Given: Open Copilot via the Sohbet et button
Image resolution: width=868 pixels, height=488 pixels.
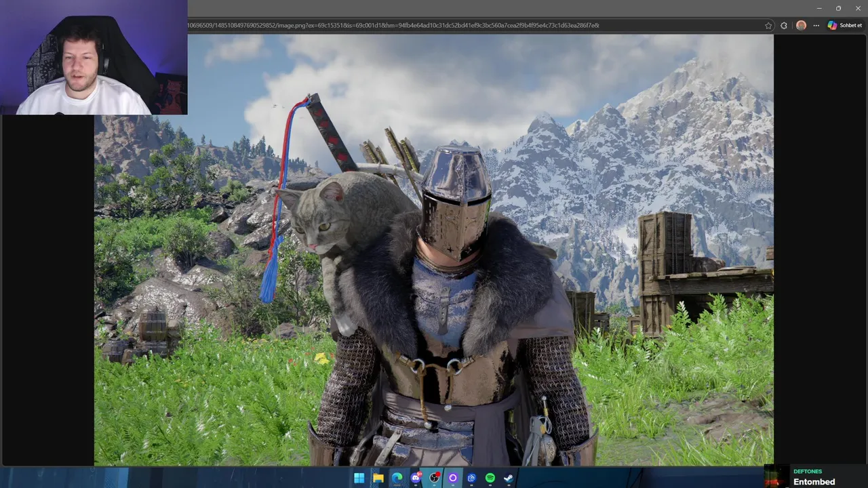Looking at the screenshot, I should [844, 25].
